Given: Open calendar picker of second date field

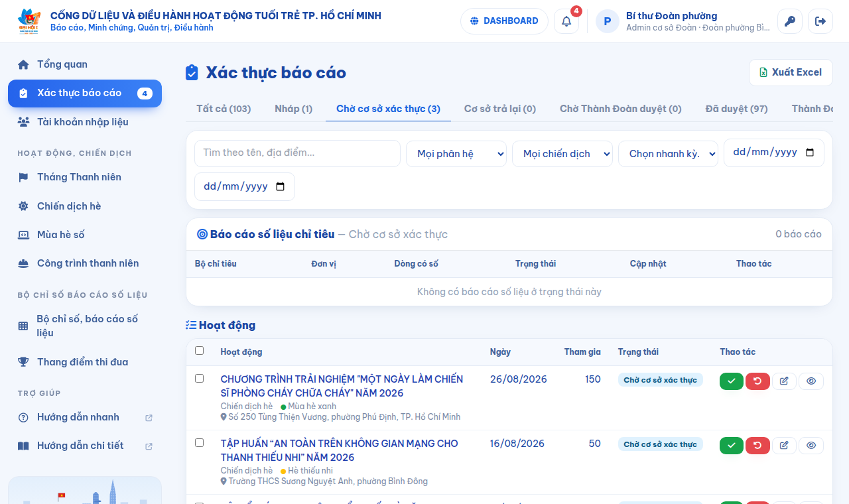Looking at the screenshot, I should tap(280, 186).
